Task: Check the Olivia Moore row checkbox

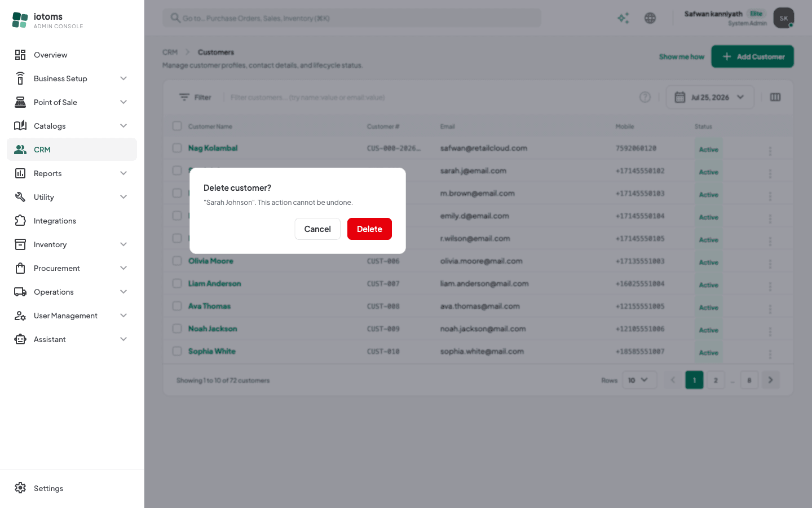Action: pos(177,261)
